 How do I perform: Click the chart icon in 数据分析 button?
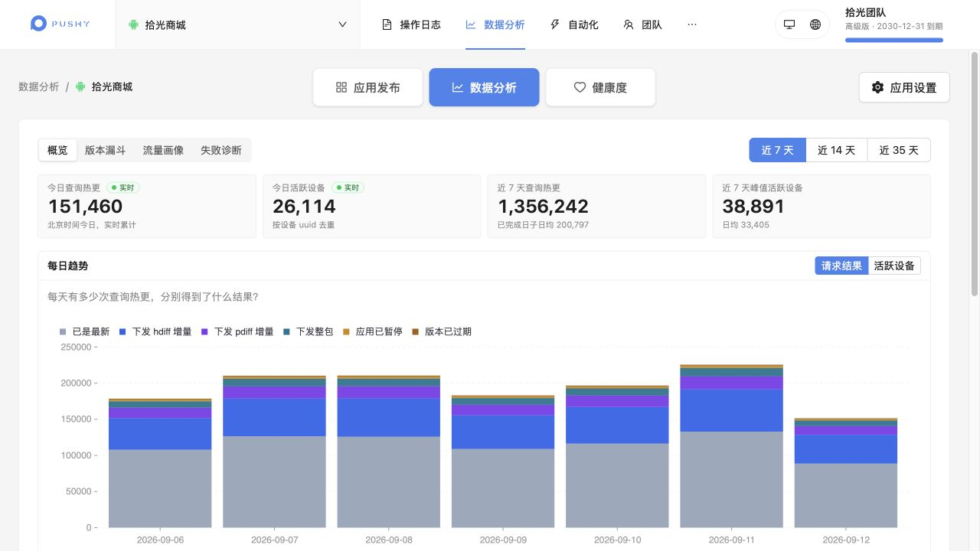click(458, 87)
